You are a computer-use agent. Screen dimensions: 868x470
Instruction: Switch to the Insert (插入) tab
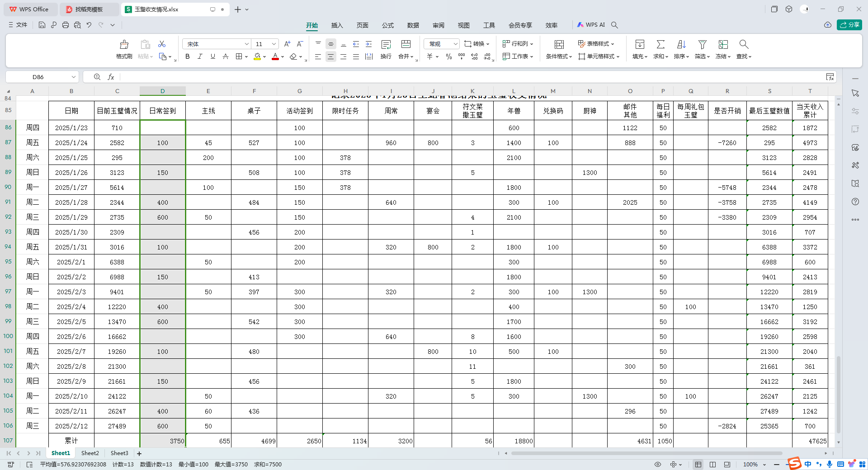click(337, 25)
